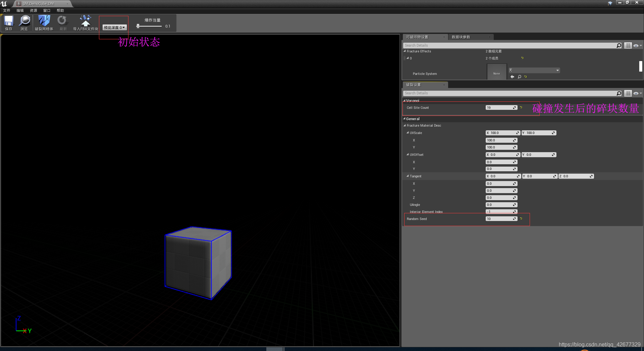The height and width of the screenshot is (351, 644).
Task: Click the 2 数组元素 array count text
Action: point(493,51)
